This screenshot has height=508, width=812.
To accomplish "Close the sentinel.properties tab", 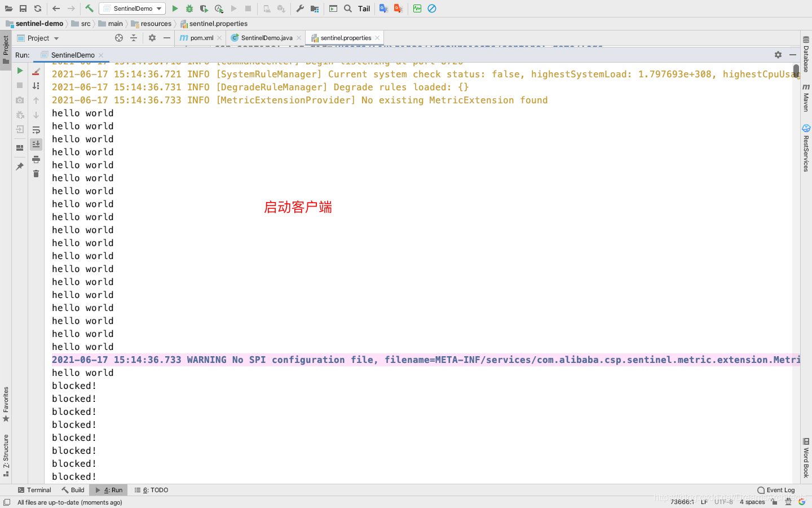I will coord(377,38).
